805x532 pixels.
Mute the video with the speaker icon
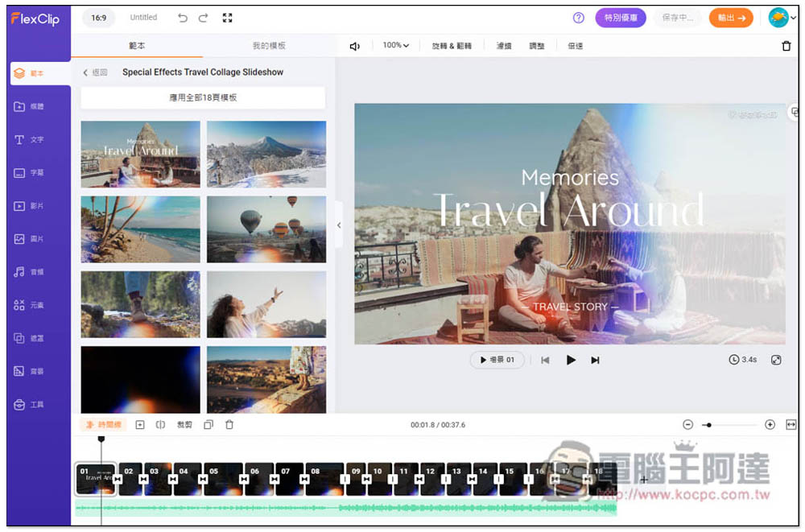[354, 46]
